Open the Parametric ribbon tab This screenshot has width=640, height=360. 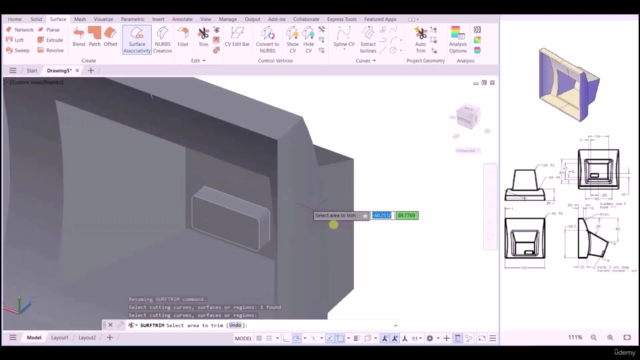tap(132, 19)
